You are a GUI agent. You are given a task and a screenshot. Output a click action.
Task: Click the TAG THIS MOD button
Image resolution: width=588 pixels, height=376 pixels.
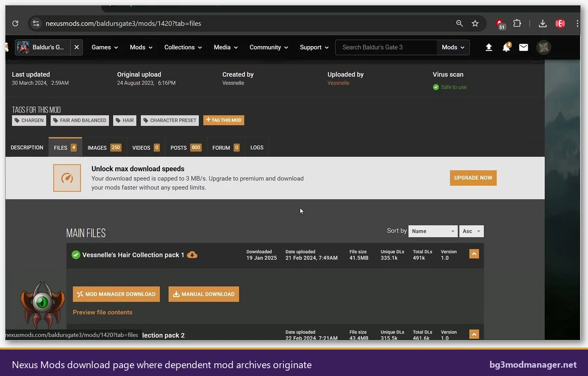point(223,120)
